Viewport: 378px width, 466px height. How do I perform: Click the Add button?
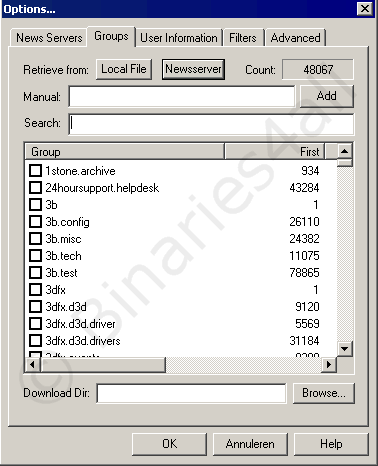[327, 96]
